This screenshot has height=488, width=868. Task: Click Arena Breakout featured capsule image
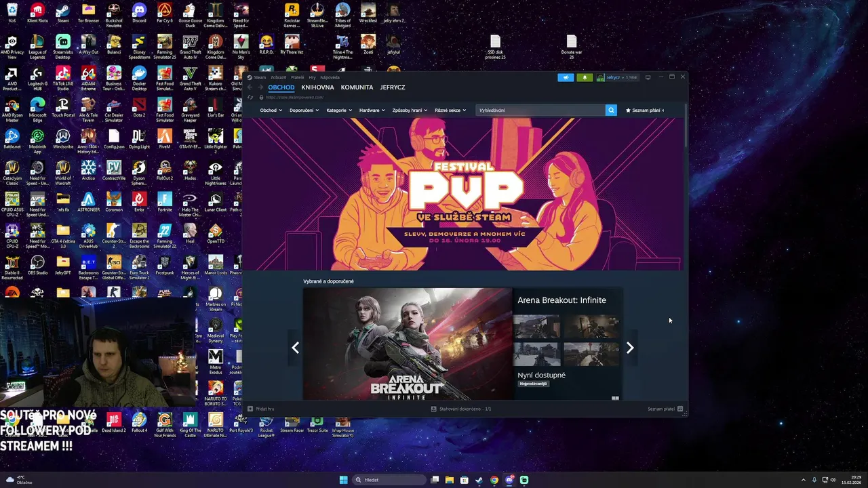(408, 344)
